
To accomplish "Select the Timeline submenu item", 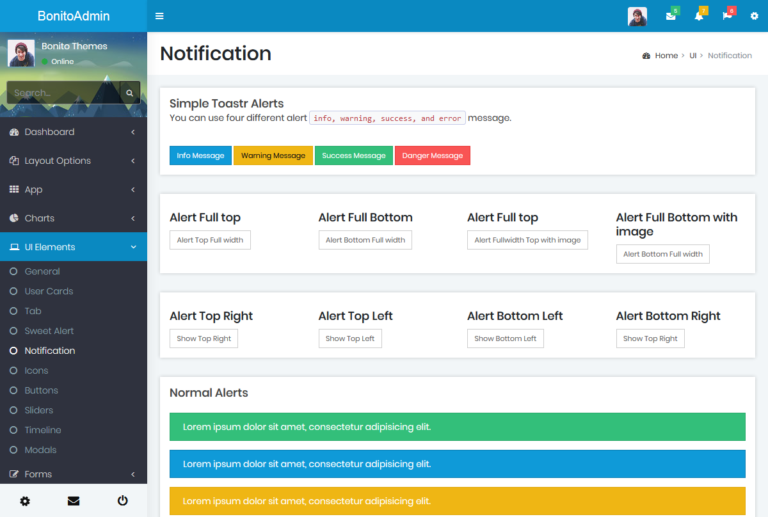I will [x=43, y=430].
